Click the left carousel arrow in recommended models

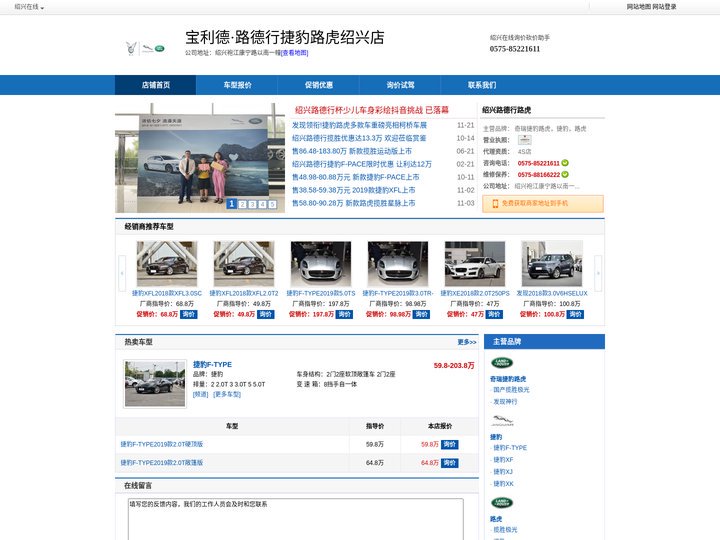pyautogui.click(x=122, y=273)
